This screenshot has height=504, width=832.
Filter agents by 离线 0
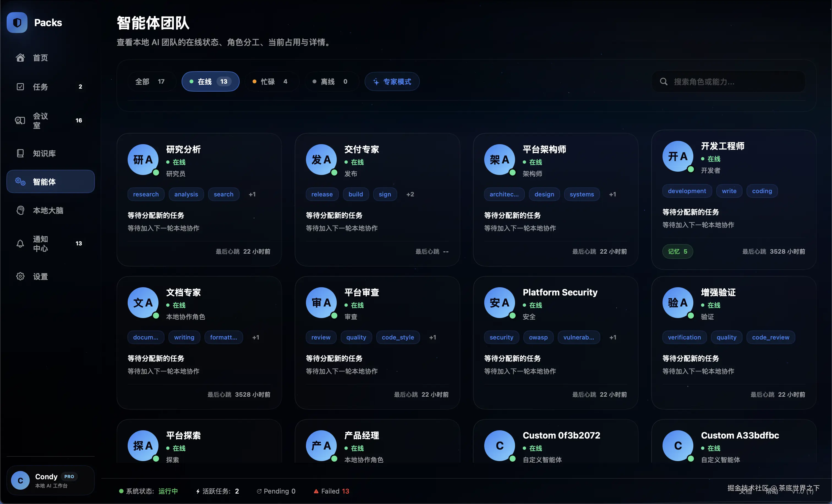click(x=332, y=82)
